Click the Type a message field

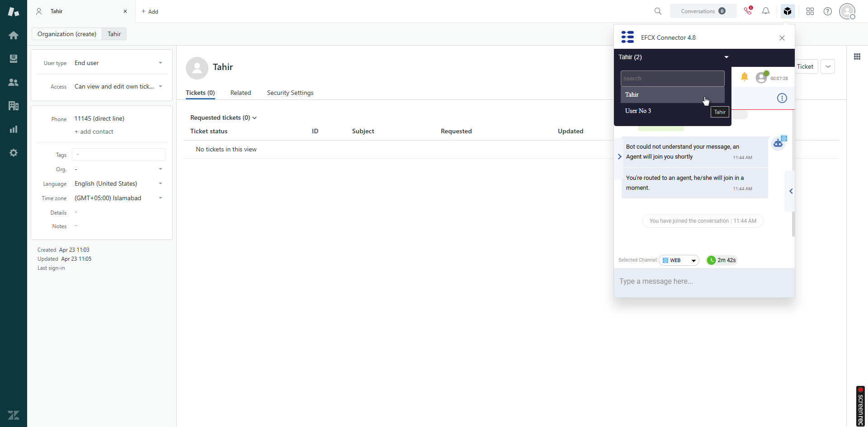pyautogui.click(x=703, y=281)
